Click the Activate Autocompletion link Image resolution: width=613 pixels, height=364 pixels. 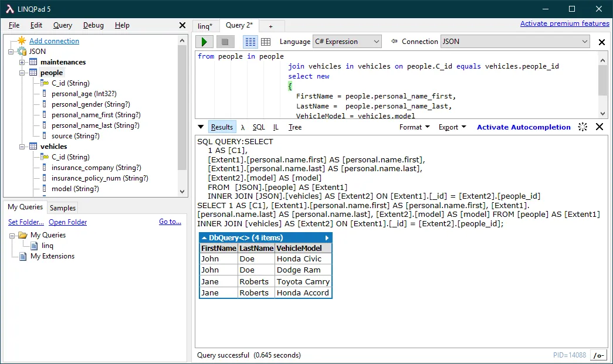[x=523, y=127]
